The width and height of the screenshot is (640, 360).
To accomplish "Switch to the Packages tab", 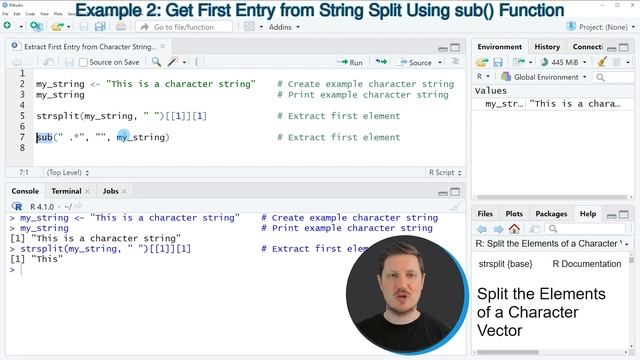I will [x=551, y=213].
